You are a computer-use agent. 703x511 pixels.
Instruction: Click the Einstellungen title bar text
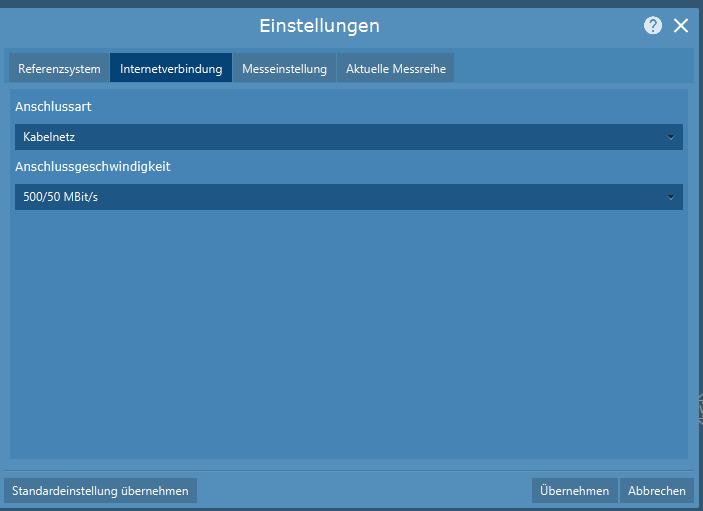click(319, 26)
